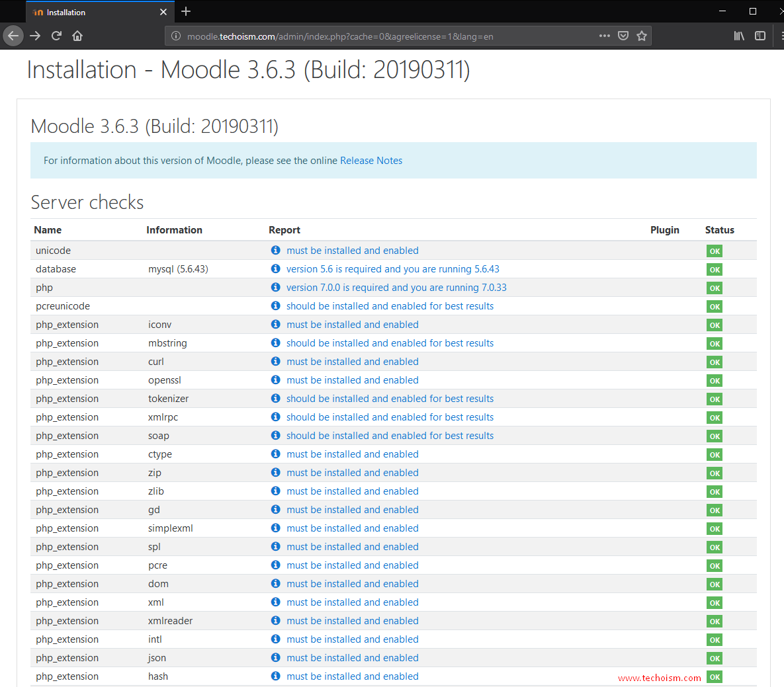This screenshot has width=784, height=687.
Task: Select the 'simplexml' information cell
Action: coord(171,528)
